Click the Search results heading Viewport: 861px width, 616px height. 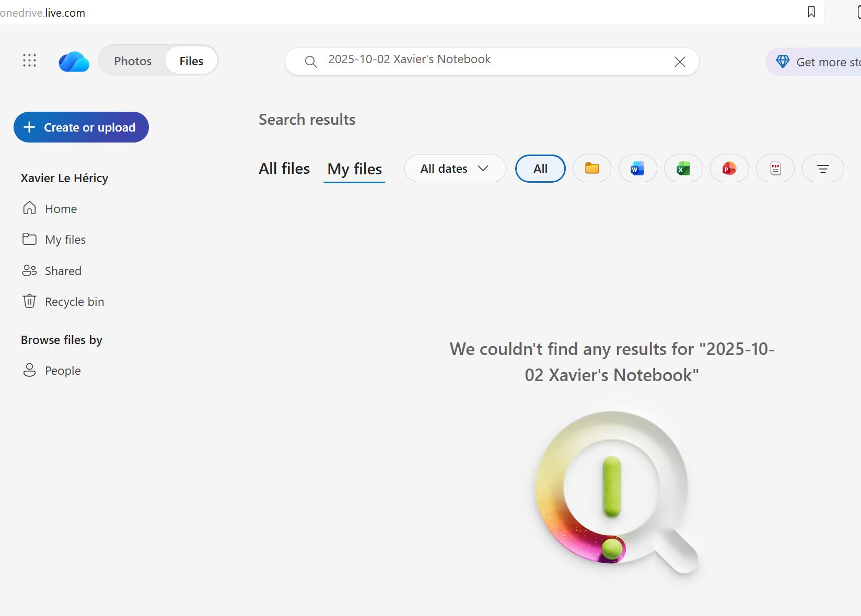click(x=307, y=120)
